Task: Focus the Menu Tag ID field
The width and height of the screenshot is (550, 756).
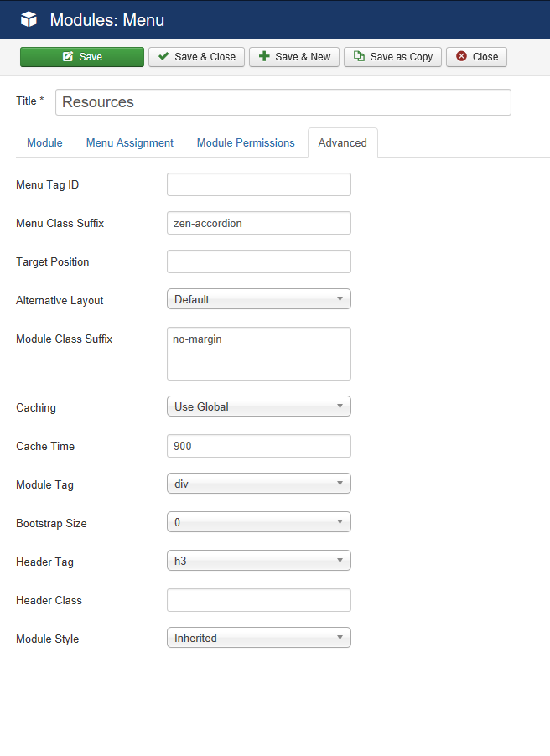Action: 259,184
